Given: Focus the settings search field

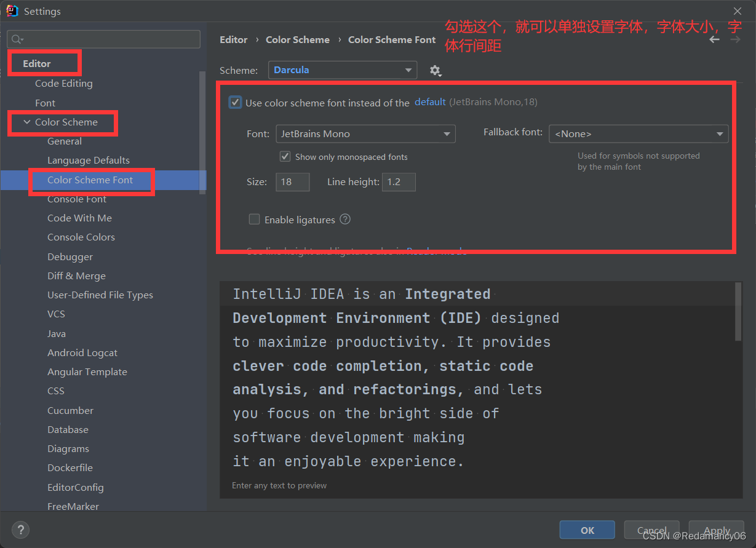Looking at the screenshot, I should [x=103, y=39].
